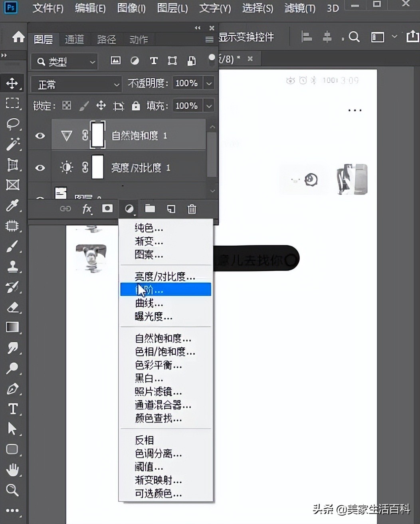Enable the 锁定 transparent pixels lock
This screenshot has width=420, height=524.
tap(66, 106)
